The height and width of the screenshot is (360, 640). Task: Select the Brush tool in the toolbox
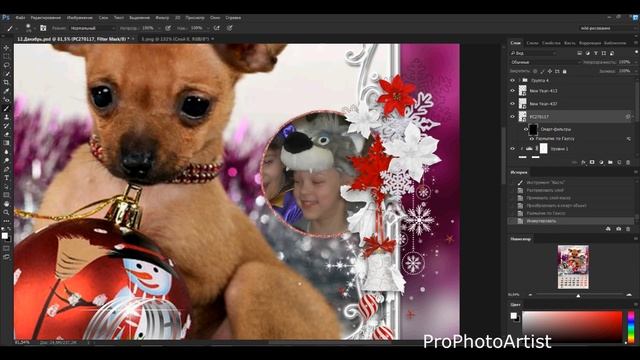pyautogui.click(x=6, y=109)
